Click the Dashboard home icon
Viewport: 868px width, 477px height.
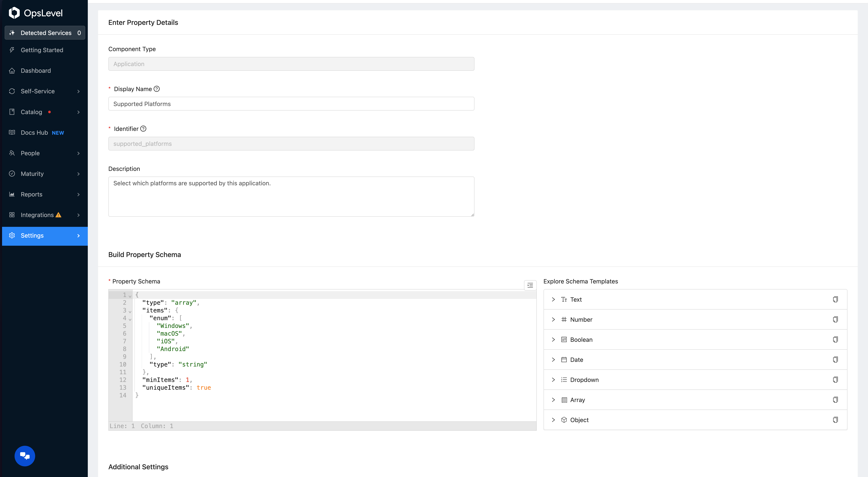(x=12, y=71)
